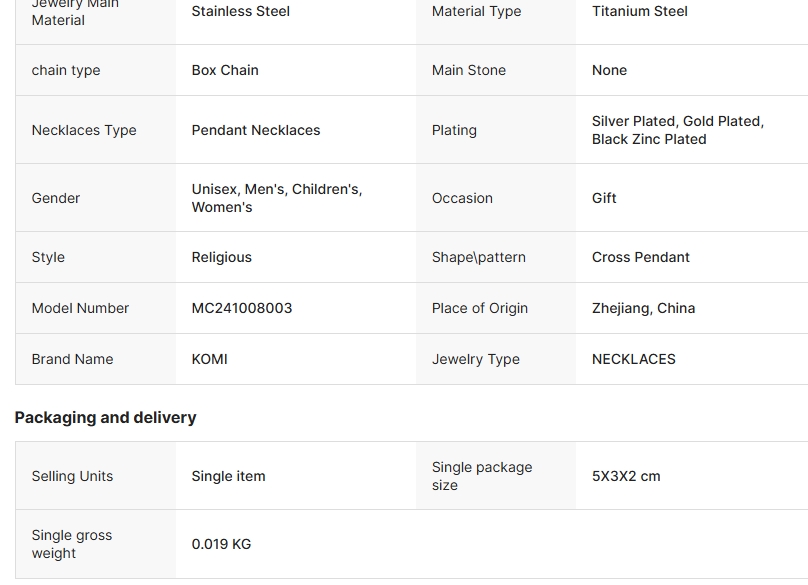
Task: Click the "KOMI" brand name value
Action: tap(209, 359)
